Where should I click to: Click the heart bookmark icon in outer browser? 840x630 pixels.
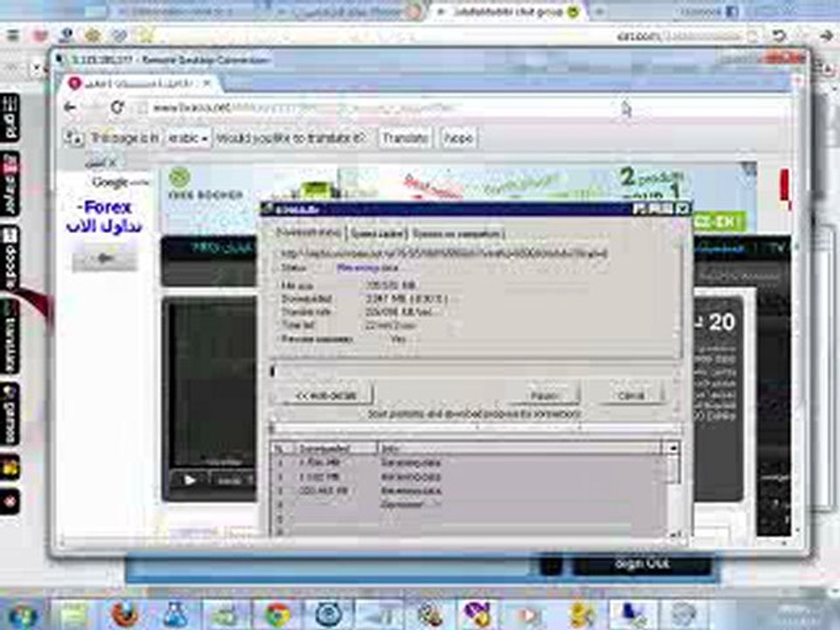(x=40, y=35)
